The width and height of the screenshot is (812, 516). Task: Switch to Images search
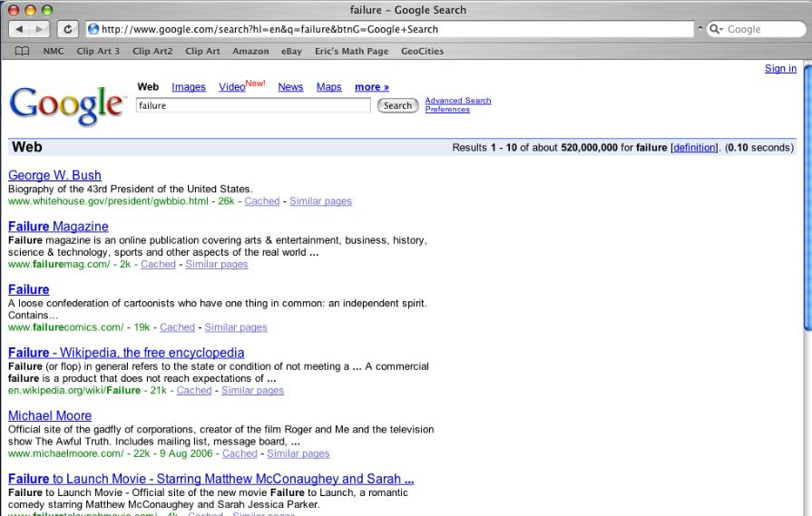click(x=189, y=87)
